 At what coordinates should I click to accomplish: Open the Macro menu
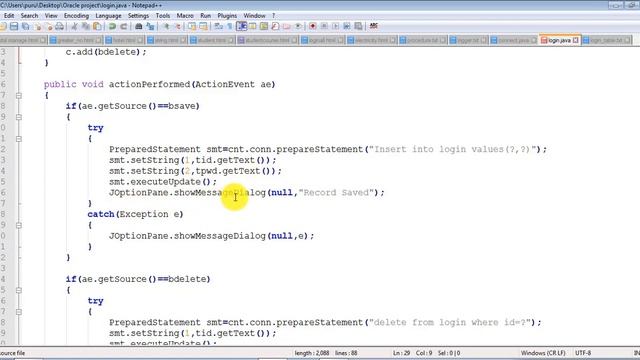point(185,16)
